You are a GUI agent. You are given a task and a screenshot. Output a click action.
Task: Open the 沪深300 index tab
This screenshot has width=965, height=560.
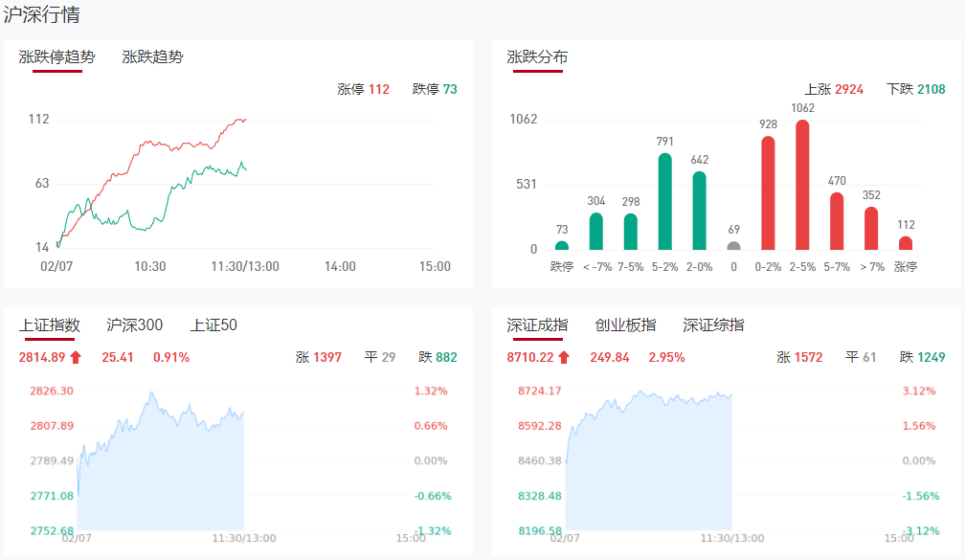[135, 325]
